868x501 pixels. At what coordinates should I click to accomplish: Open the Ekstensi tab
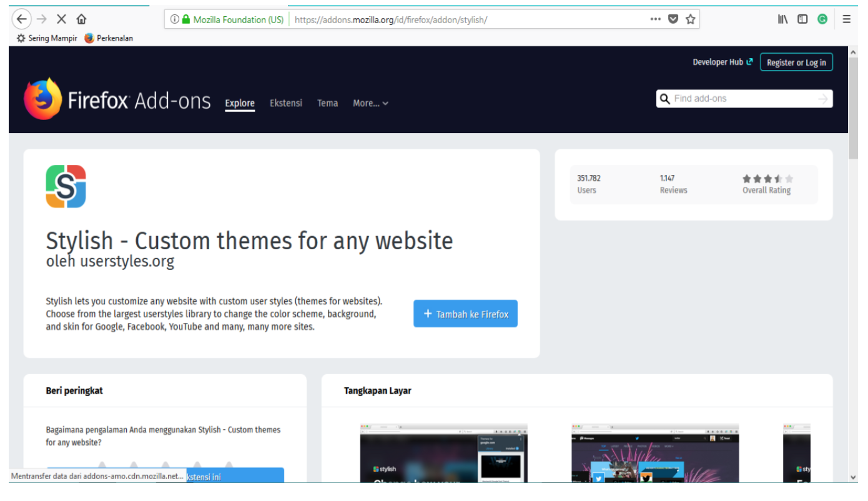click(286, 103)
